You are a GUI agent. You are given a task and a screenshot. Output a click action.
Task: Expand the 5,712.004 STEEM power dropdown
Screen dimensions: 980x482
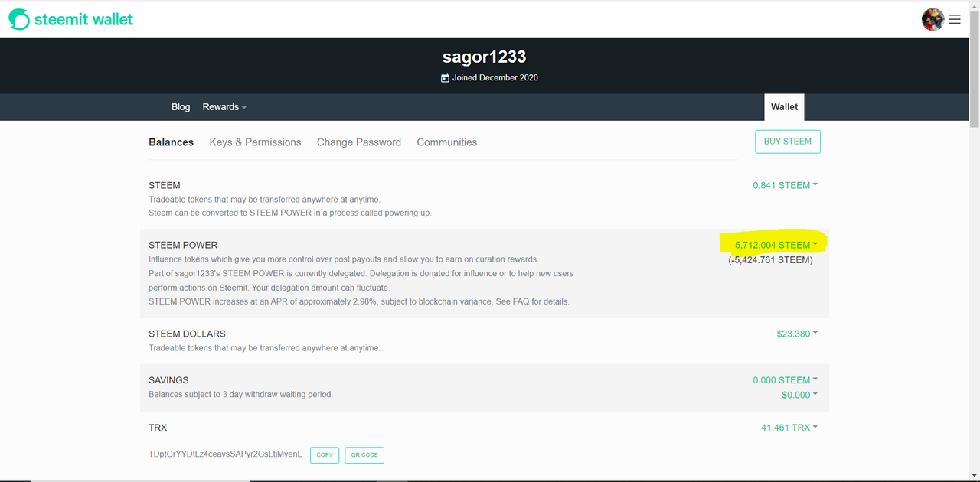pyautogui.click(x=776, y=245)
